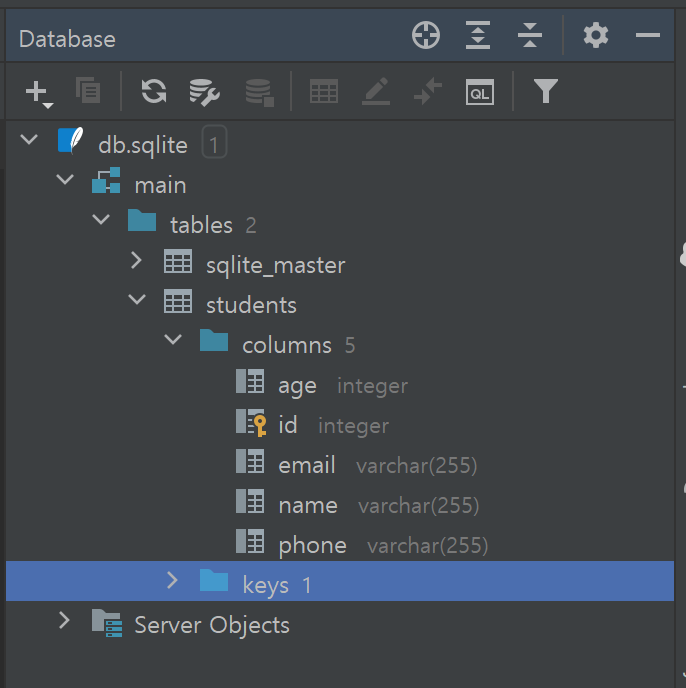686x688 pixels.
Task: Click the Edit Source pencil icon
Action: click(x=376, y=91)
